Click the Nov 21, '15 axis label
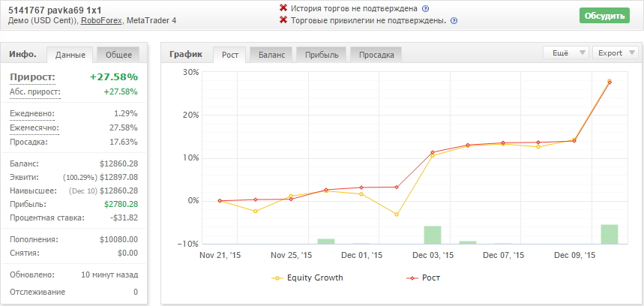This screenshot has width=644, height=306. point(220,256)
